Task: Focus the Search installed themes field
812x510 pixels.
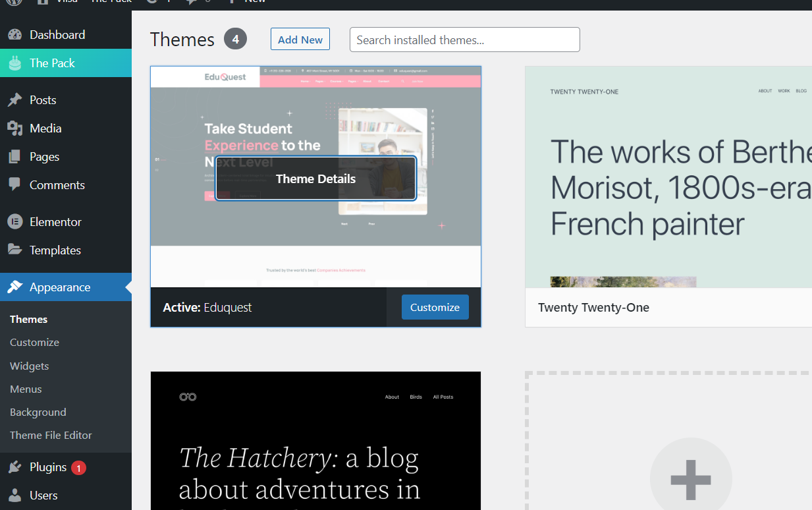Action: tap(464, 40)
